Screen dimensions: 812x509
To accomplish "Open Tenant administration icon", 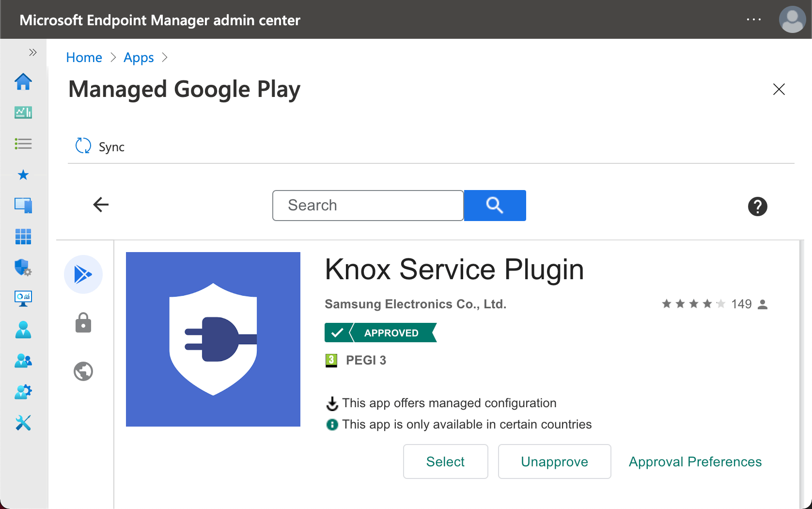I will coord(23,392).
